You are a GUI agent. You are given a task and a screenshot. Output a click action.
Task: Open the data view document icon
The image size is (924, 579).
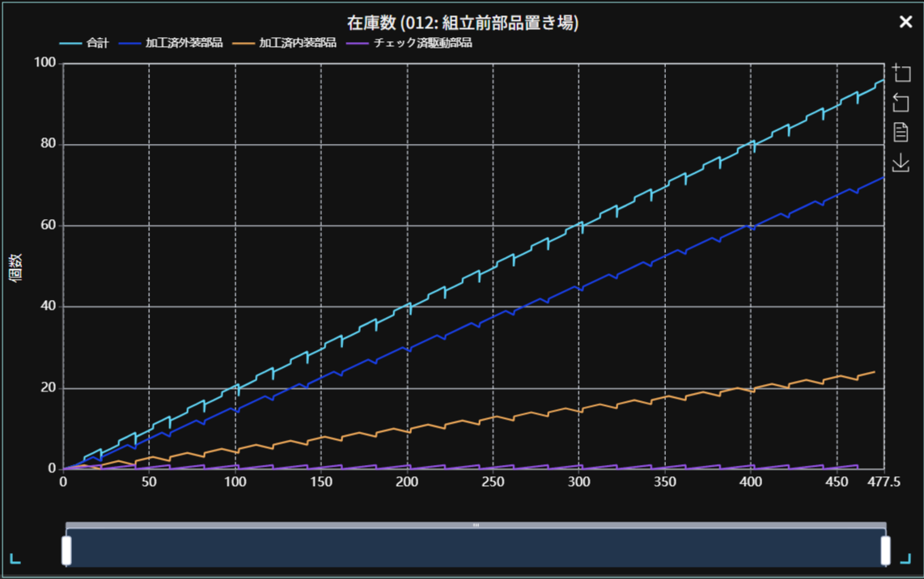[901, 132]
